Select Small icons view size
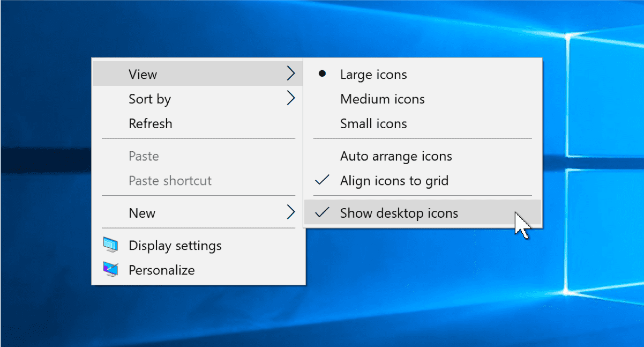Screen dimensions: 644x347 pyautogui.click(x=373, y=123)
